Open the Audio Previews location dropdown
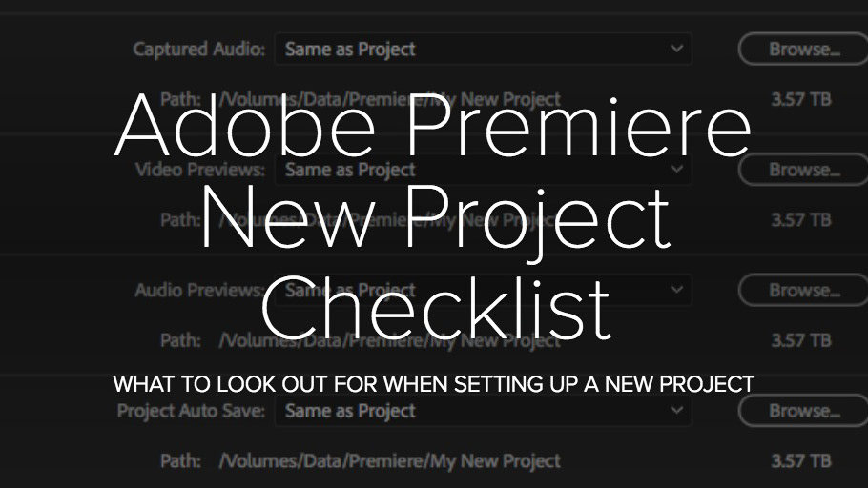The width and height of the screenshot is (868, 488). click(482, 290)
